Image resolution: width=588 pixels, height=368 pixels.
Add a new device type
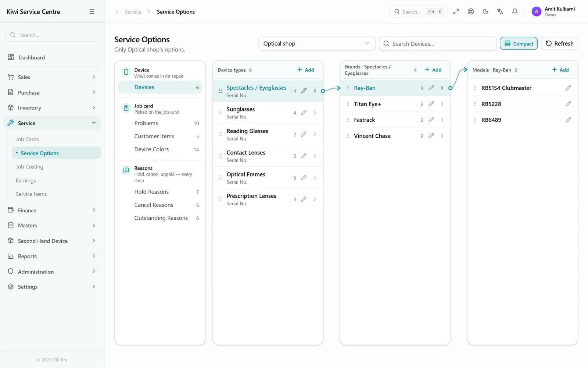tap(306, 70)
